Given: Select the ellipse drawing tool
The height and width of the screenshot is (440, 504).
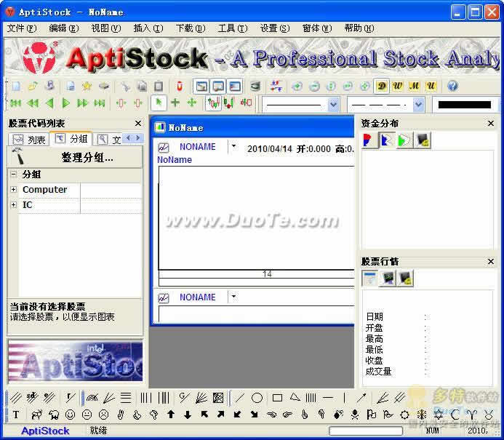Looking at the screenshot, I should 257,398.
